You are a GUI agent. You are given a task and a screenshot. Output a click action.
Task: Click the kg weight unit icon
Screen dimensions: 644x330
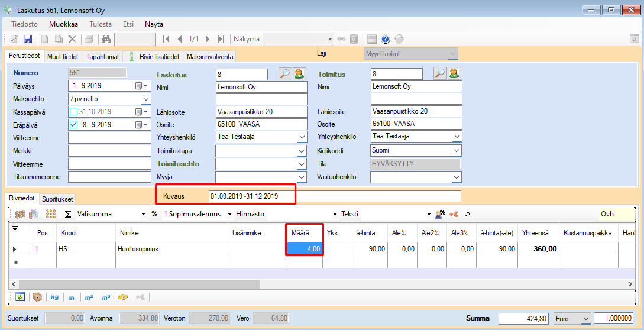click(54, 297)
